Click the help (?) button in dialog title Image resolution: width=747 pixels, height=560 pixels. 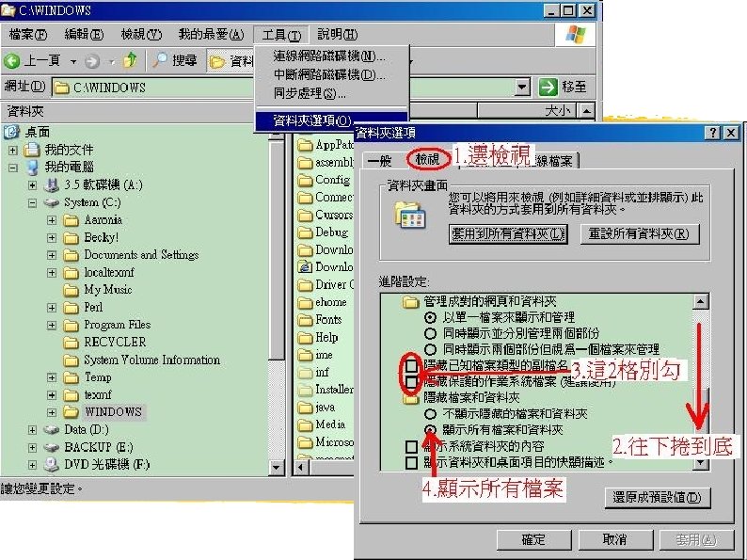[x=712, y=133]
